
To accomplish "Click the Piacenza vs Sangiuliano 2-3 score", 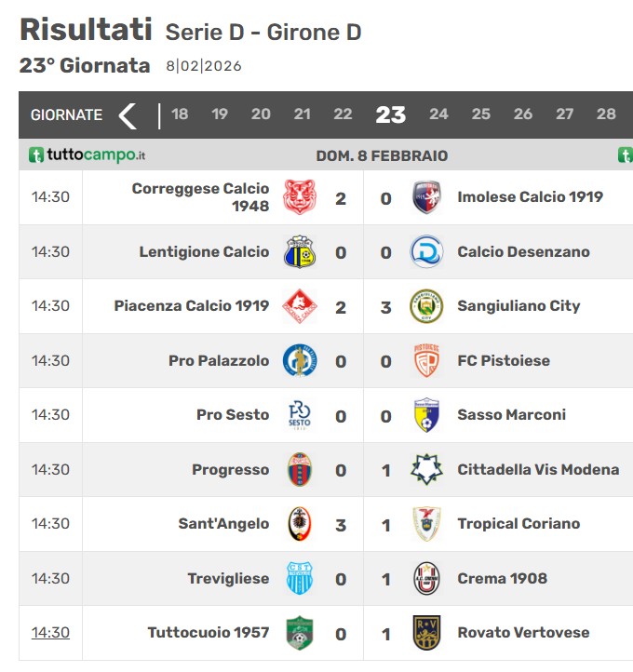I will (x=363, y=307).
